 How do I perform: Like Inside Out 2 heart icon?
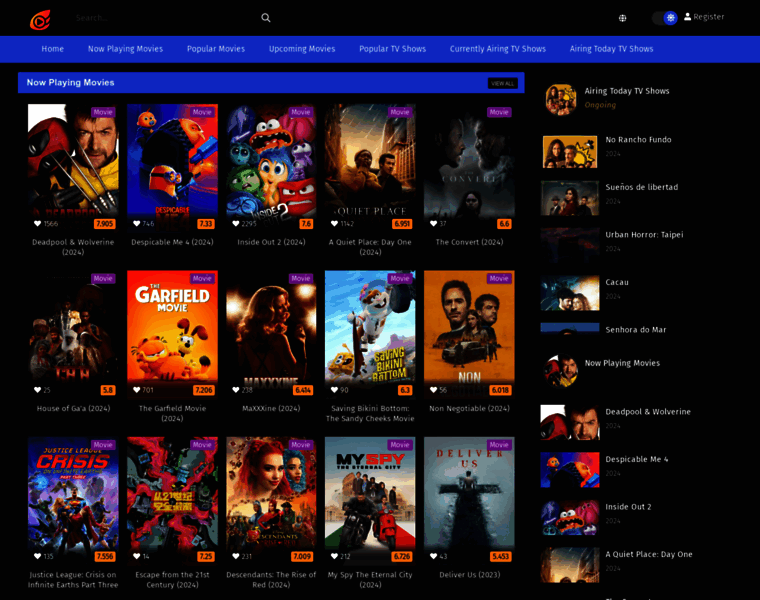(x=236, y=223)
